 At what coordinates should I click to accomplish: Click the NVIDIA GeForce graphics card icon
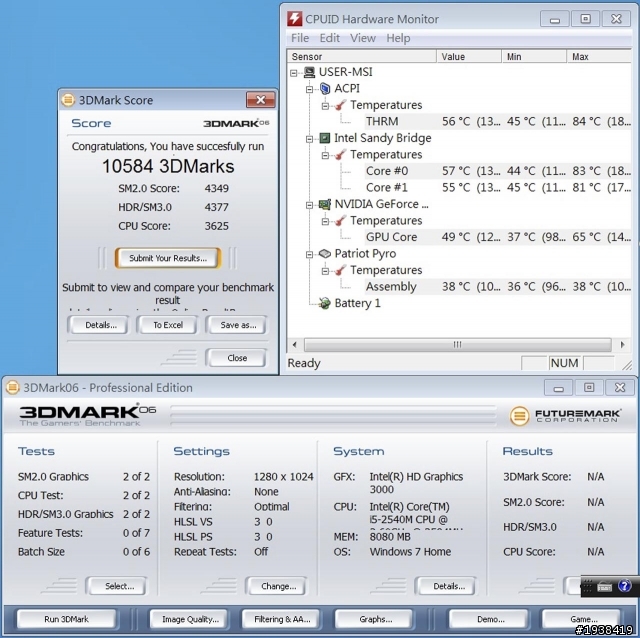(325, 204)
